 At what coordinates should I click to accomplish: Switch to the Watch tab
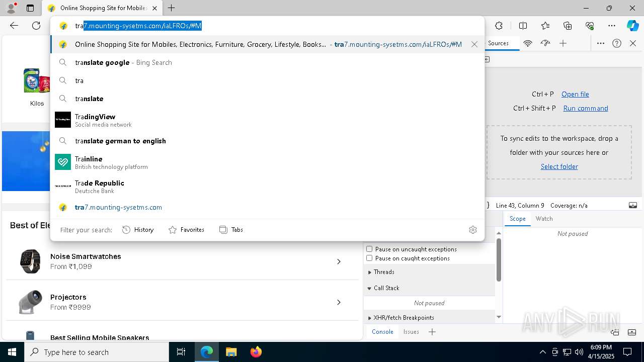544,219
